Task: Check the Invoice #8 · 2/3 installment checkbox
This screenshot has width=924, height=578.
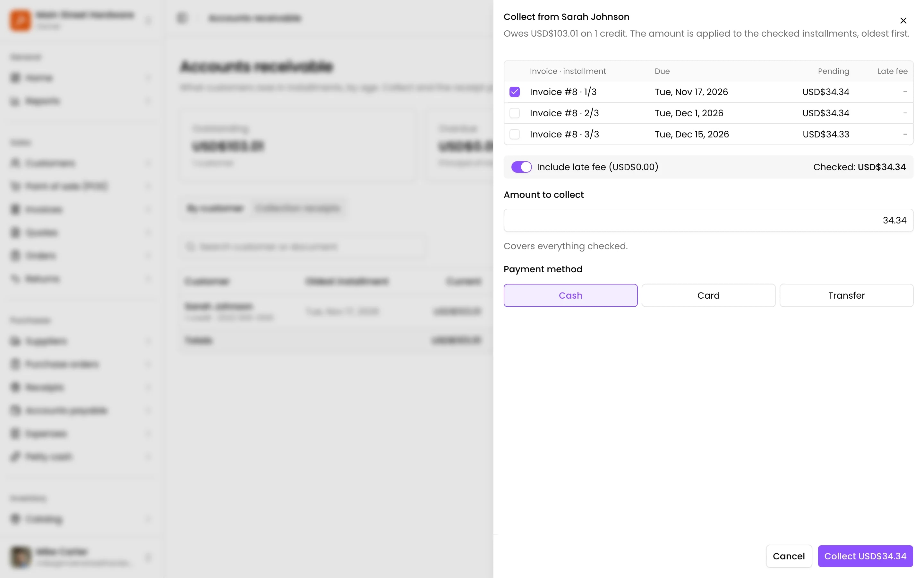Action: 514,113
